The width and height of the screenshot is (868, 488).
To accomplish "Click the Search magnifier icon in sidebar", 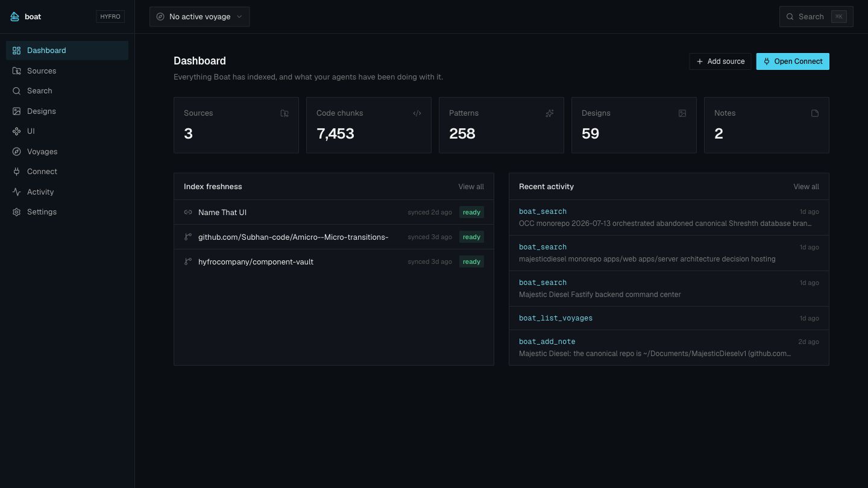I will pyautogui.click(x=16, y=91).
